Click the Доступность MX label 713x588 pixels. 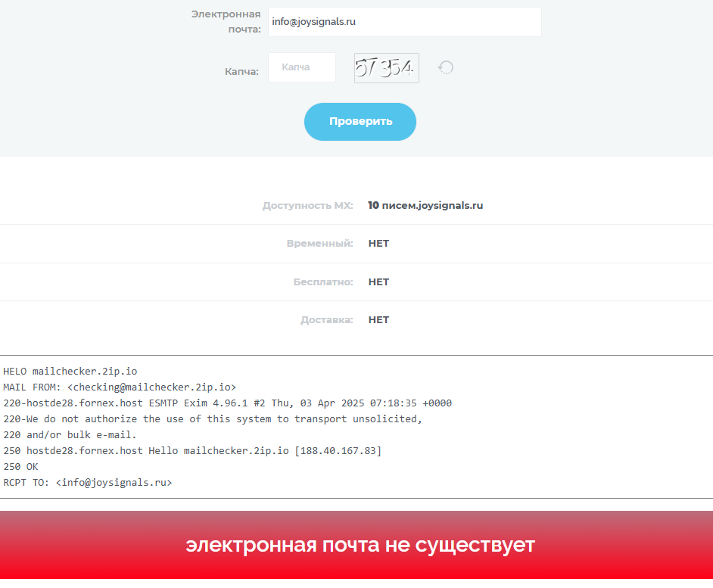[x=308, y=206]
